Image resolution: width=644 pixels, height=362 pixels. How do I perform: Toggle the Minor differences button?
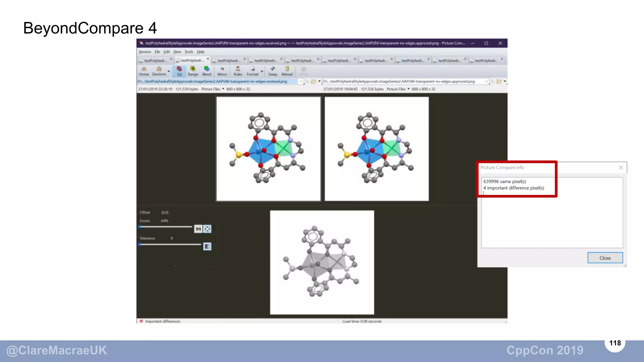pyautogui.click(x=222, y=71)
